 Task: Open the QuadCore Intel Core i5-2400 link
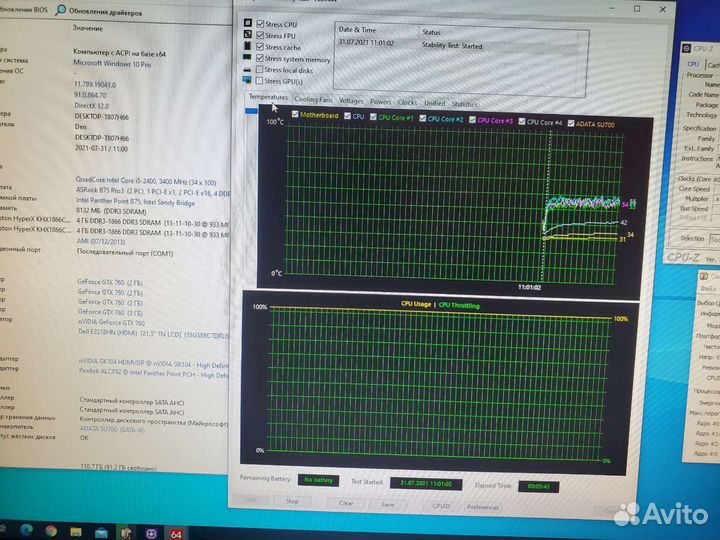click(146, 182)
